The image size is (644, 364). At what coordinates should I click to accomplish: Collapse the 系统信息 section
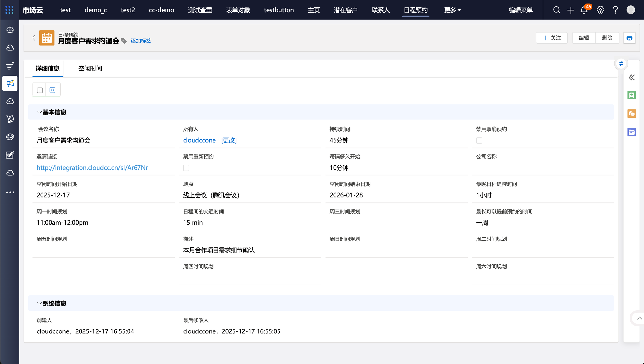click(x=39, y=303)
